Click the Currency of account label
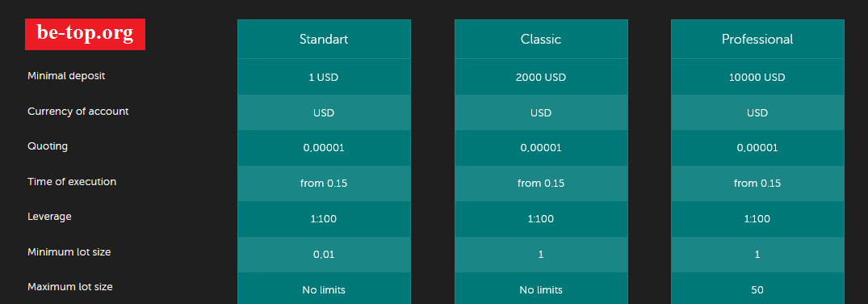868x304 pixels. (x=78, y=111)
